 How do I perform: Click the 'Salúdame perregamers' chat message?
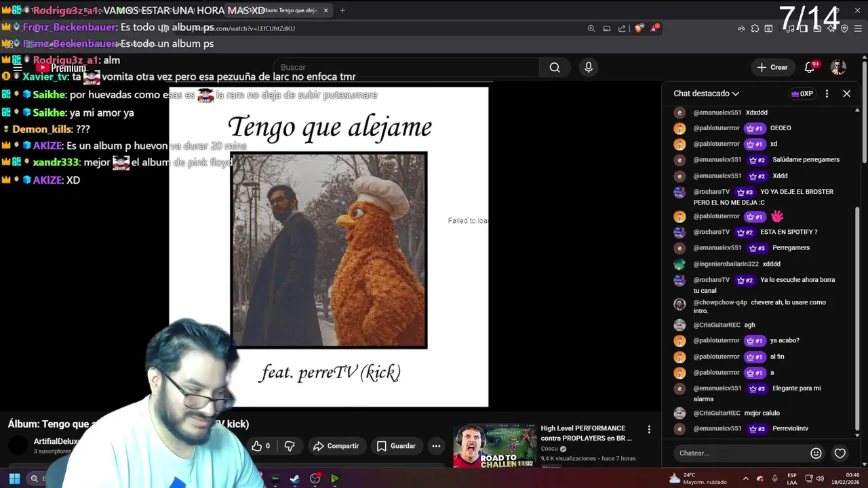tap(806, 160)
